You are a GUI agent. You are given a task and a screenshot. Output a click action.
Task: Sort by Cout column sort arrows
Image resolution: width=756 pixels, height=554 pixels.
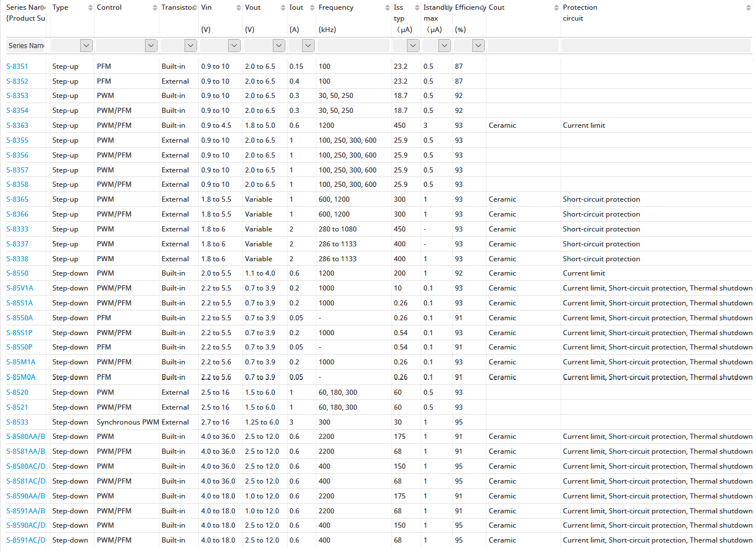tap(557, 7)
